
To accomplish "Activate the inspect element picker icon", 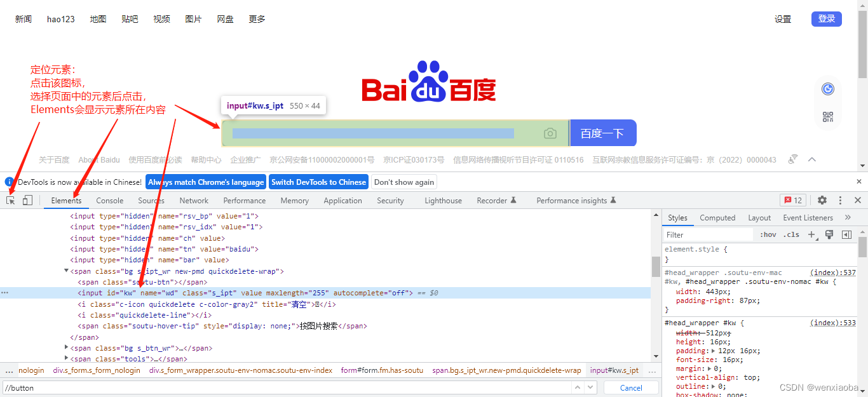I will [x=11, y=200].
